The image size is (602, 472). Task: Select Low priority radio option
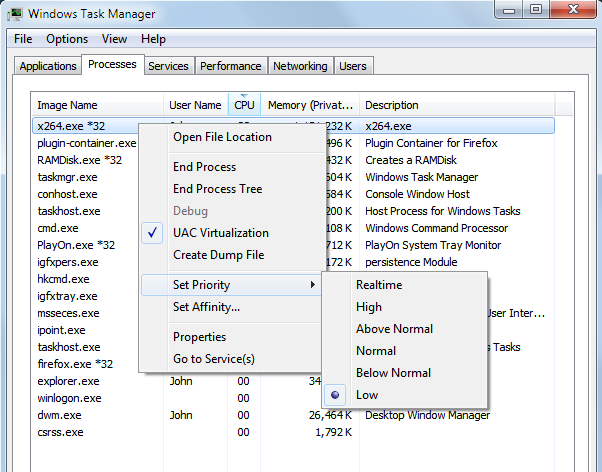pos(368,395)
